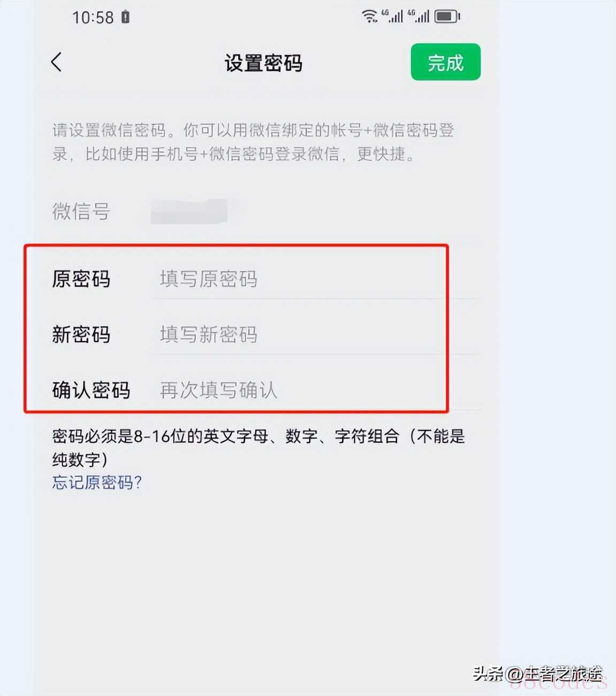Tap the 确认密码 label
Viewport: 616px width, 696px height.
pos(91,390)
